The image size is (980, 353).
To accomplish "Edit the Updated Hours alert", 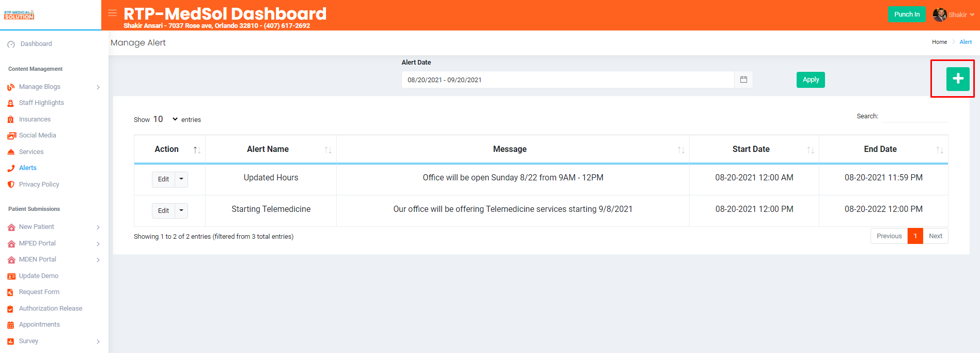I will click(x=163, y=179).
